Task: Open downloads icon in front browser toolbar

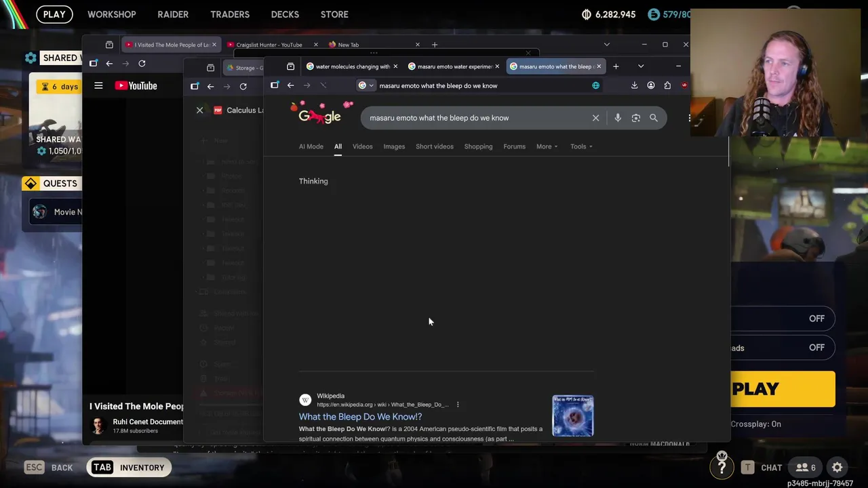Action: click(634, 85)
